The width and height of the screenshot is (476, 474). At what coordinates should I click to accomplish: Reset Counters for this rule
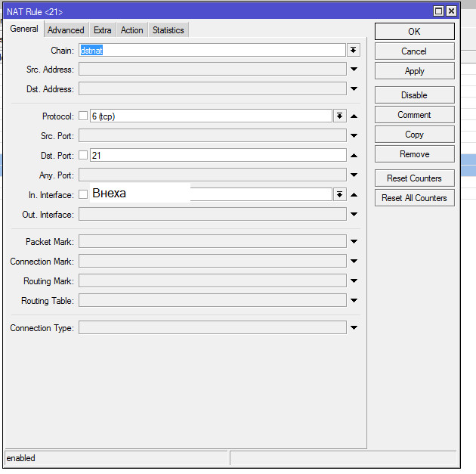[x=414, y=178]
